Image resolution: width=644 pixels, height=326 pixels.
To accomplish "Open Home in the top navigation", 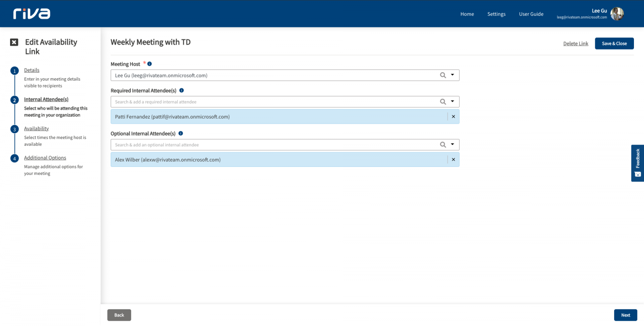I will [x=467, y=14].
